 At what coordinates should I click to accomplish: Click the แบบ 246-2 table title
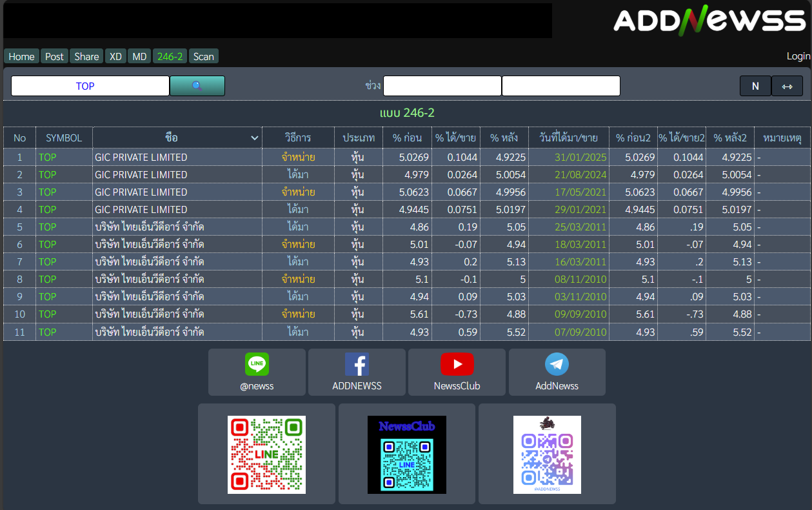[x=407, y=114]
